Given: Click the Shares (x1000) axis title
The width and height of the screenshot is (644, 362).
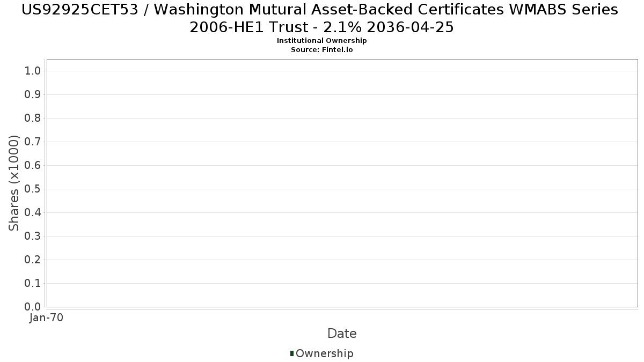Looking at the screenshot, I should click(14, 183).
